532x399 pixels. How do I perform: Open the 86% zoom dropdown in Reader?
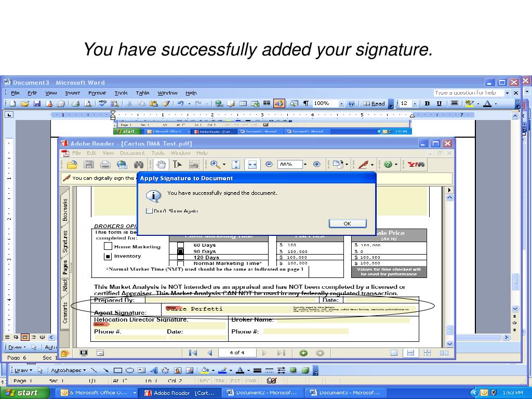(305, 165)
